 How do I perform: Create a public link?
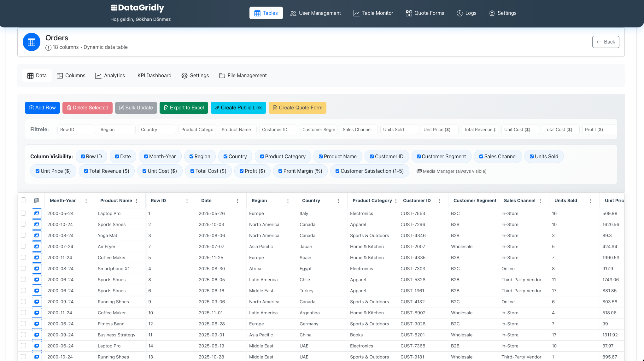click(238, 108)
